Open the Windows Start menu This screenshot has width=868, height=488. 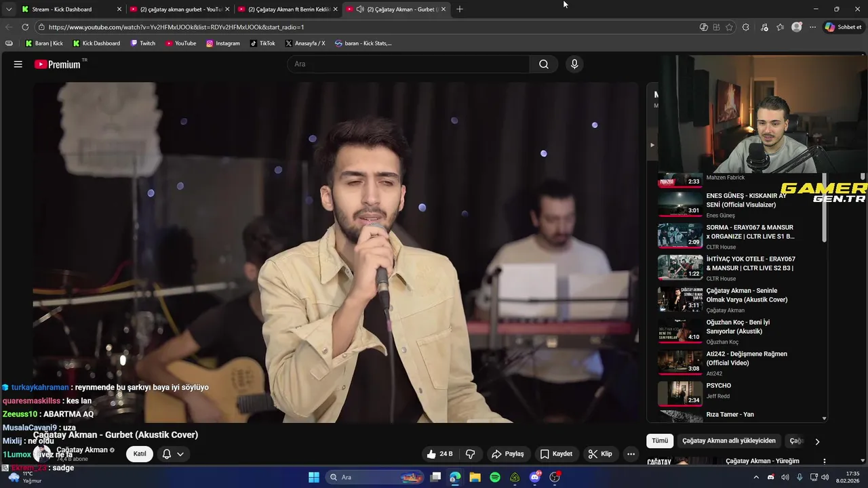[x=314, y=477]
